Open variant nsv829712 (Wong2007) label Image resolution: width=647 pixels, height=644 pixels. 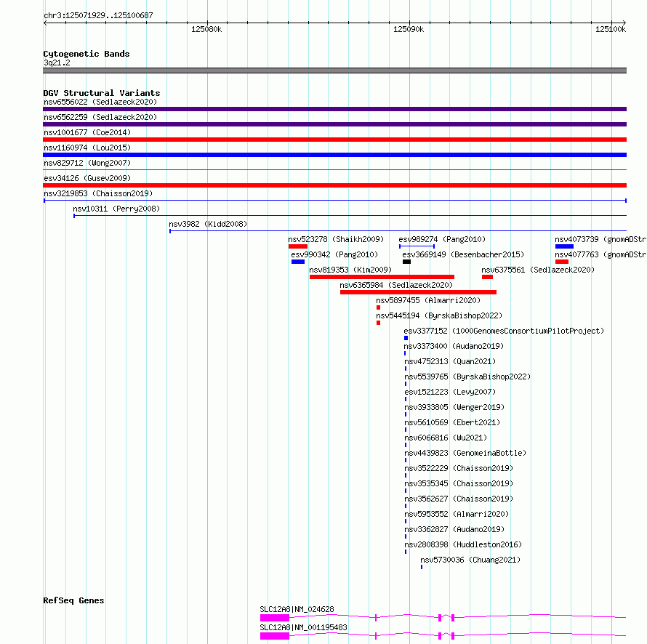pyautogui.click(x=87, y=163)
